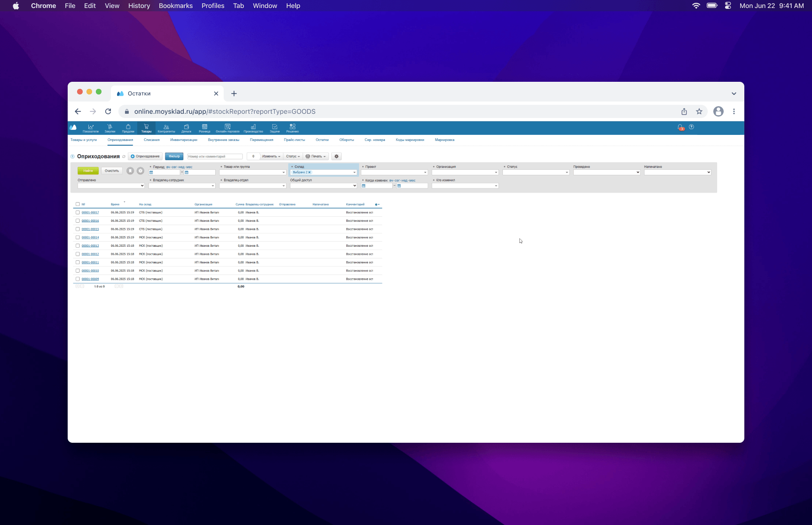Open the Показатели dashboard icon
The width and height of the screenshot is (812, 525).
click(x=91, y=128)
